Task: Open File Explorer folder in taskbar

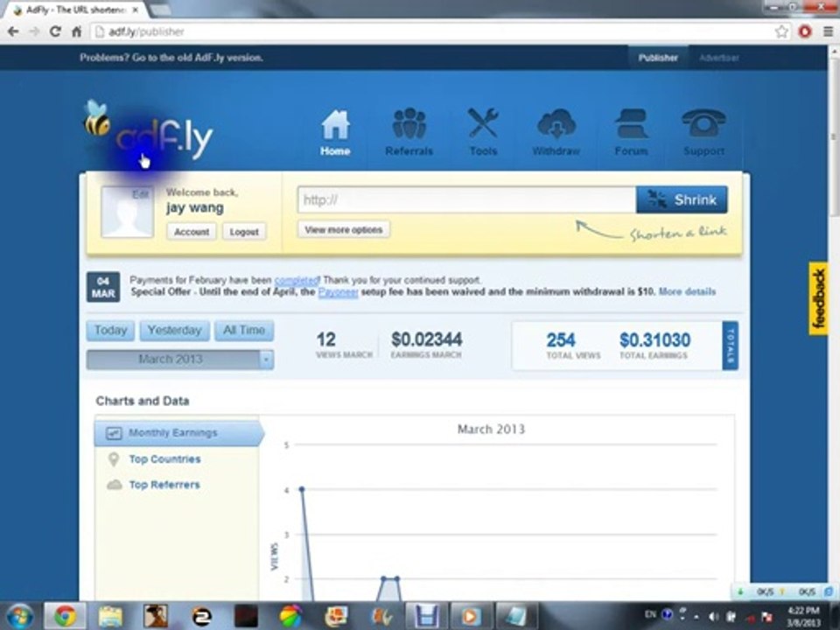Action: (x=110, y=617)
